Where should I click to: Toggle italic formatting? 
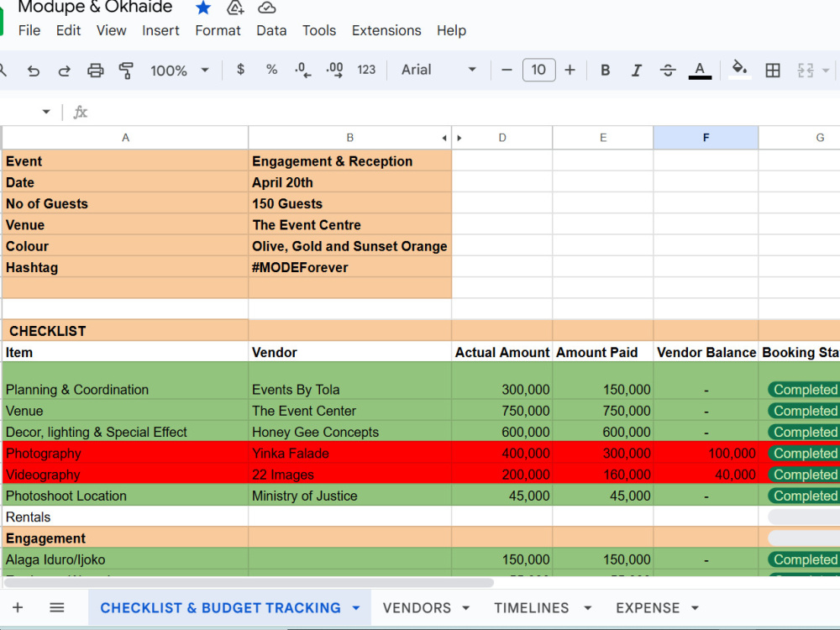click(x=637, y=71)
